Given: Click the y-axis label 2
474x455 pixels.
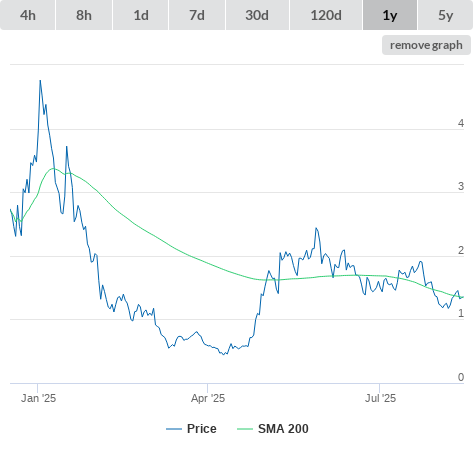Looking at the screenshot, I should pos(461,250).
